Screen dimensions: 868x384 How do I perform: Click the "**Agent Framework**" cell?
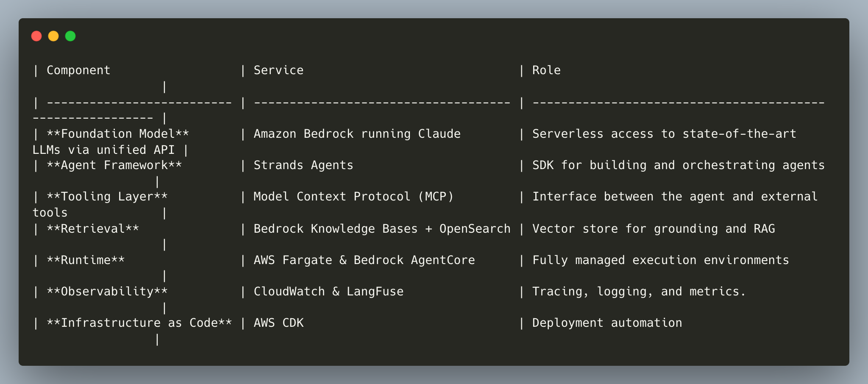pyautogui.click(x=114, y=165)
